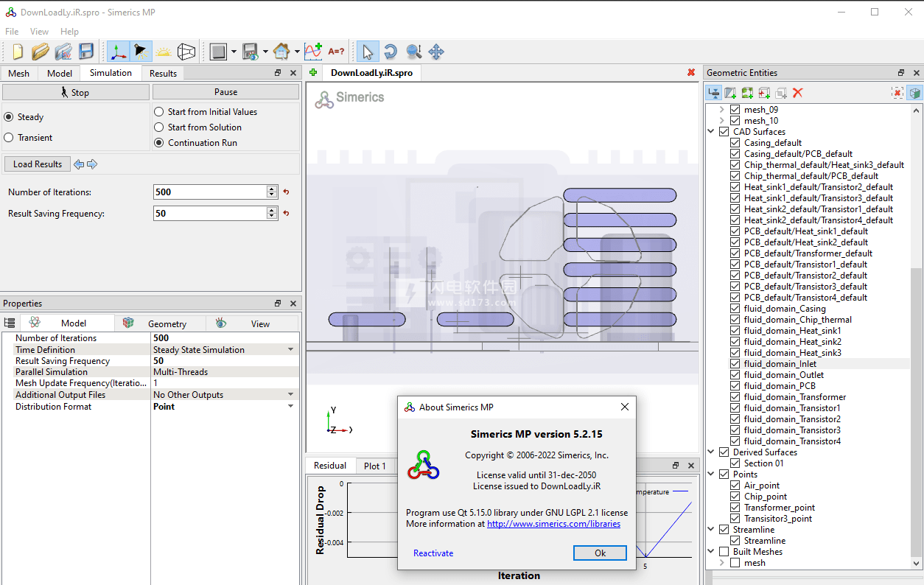The image size is (924, 585).
Task: Open results file icon in toolbar
Action: pyautogui.click(x=63, y=52)
